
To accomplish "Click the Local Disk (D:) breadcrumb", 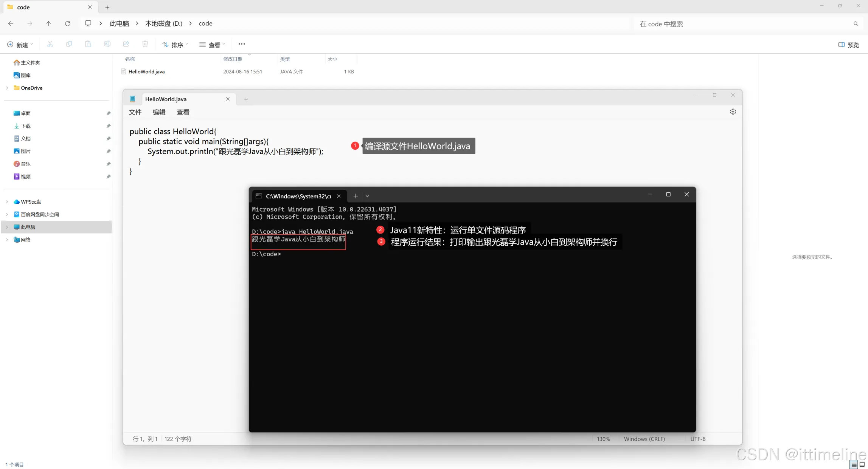I will click(x=164, y=23).
